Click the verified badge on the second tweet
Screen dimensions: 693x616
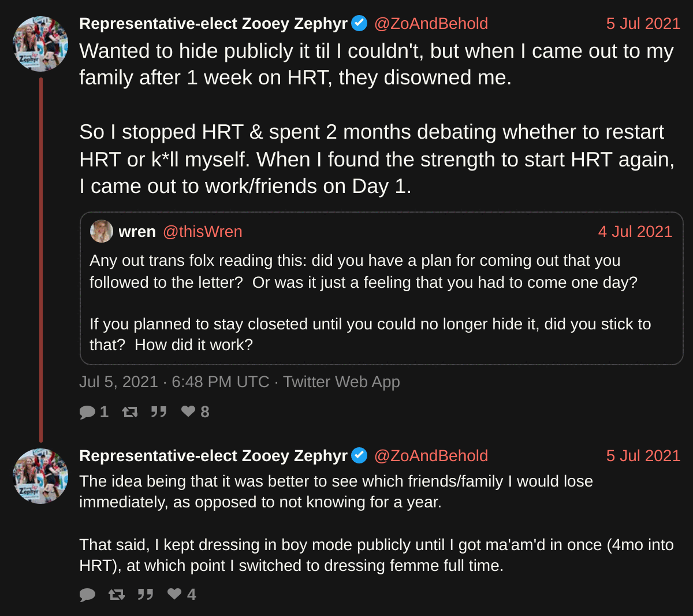pos(359,456)
